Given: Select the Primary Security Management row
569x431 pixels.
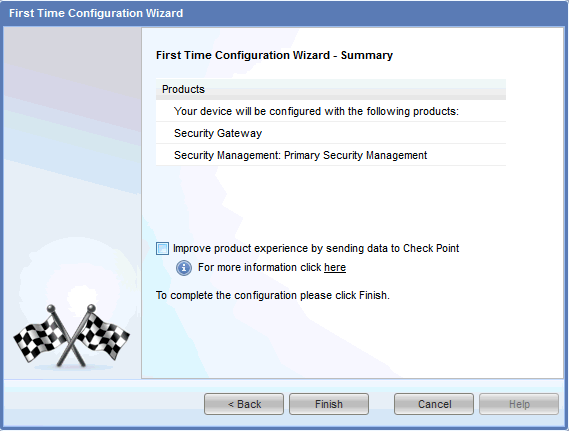Looking at the screenshot, I should [x=331, y=155].
